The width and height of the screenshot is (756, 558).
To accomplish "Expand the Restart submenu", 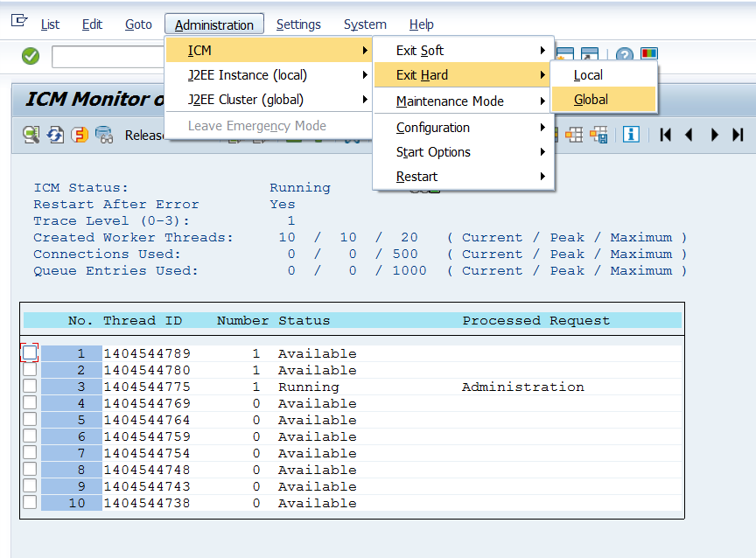I will (x=462, y=177).
